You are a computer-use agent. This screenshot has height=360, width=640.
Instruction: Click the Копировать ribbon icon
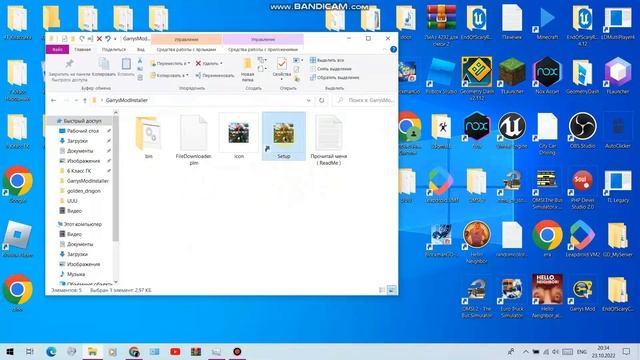(x=104, y=64)
